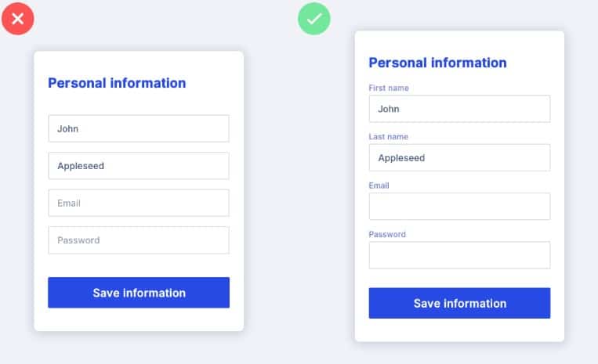Viewport: 598px width, 364px height.
Task: Click the First name label
Action: (389, 88)
